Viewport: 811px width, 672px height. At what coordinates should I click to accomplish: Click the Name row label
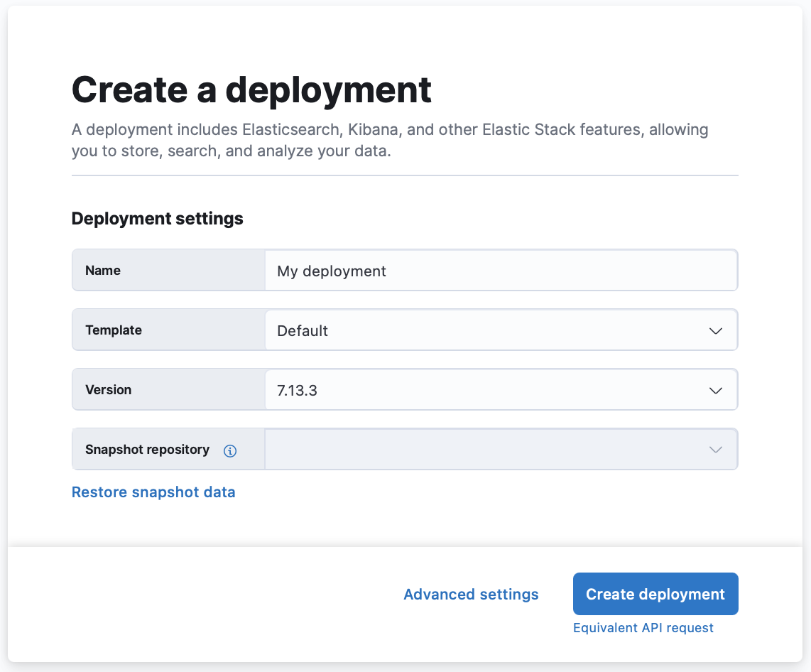(102, 271)
